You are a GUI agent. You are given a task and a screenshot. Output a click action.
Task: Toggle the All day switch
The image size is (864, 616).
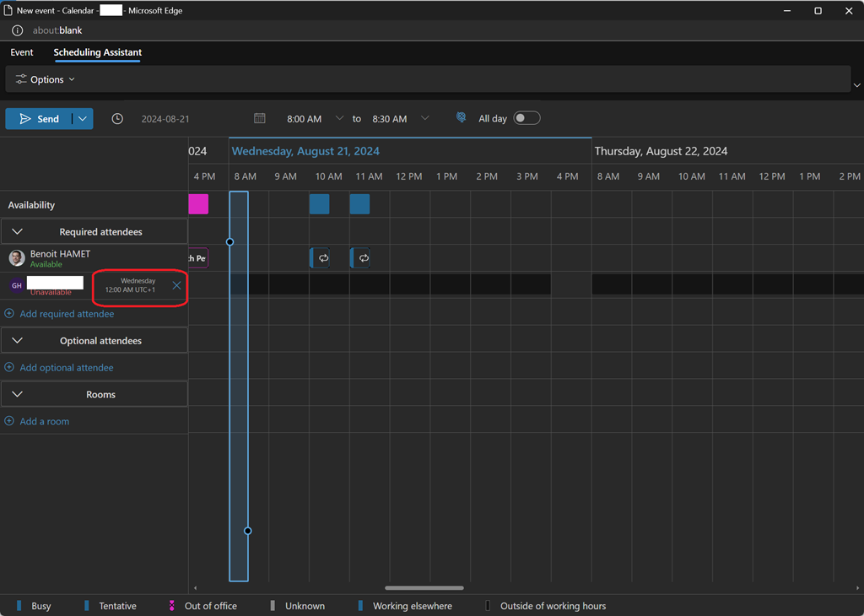pyautogui.click(x=526, y=118)
